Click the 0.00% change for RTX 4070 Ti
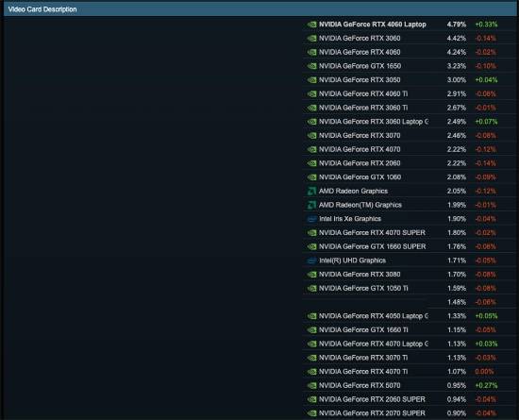This screenshot has width=519, height=420. click(484, 372)
